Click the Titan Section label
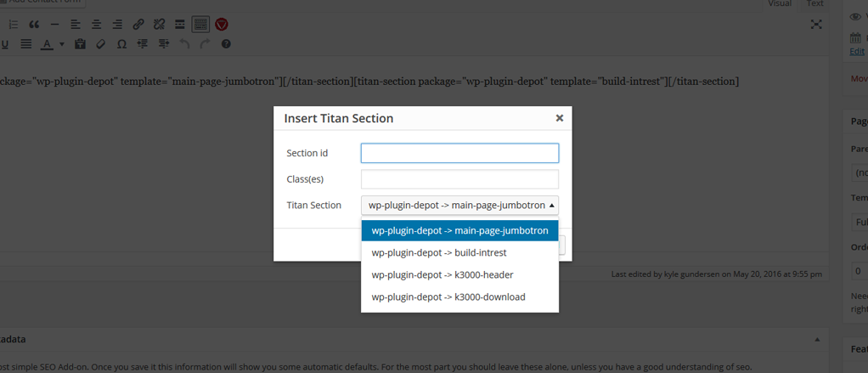Viewport: 868px width, 373px height. [314, 206]
